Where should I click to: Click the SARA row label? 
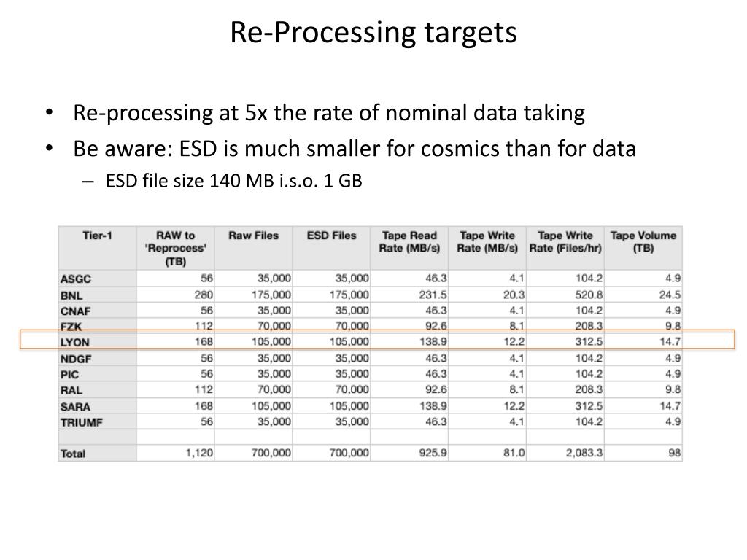click(x=75, y=407)
